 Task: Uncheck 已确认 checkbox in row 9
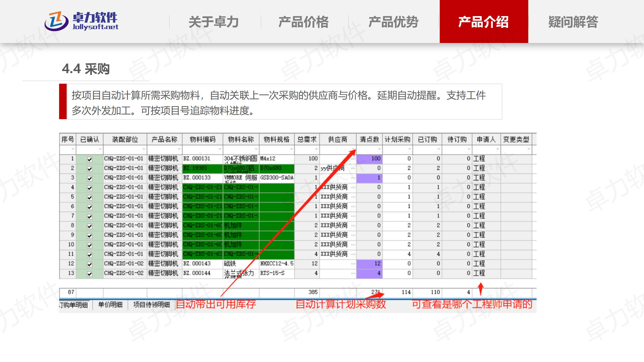(90, 236)
